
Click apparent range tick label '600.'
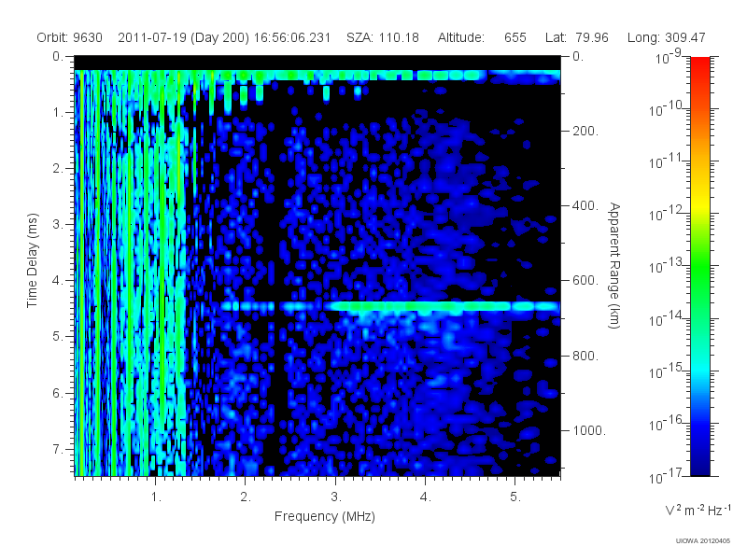pos(585,281)
